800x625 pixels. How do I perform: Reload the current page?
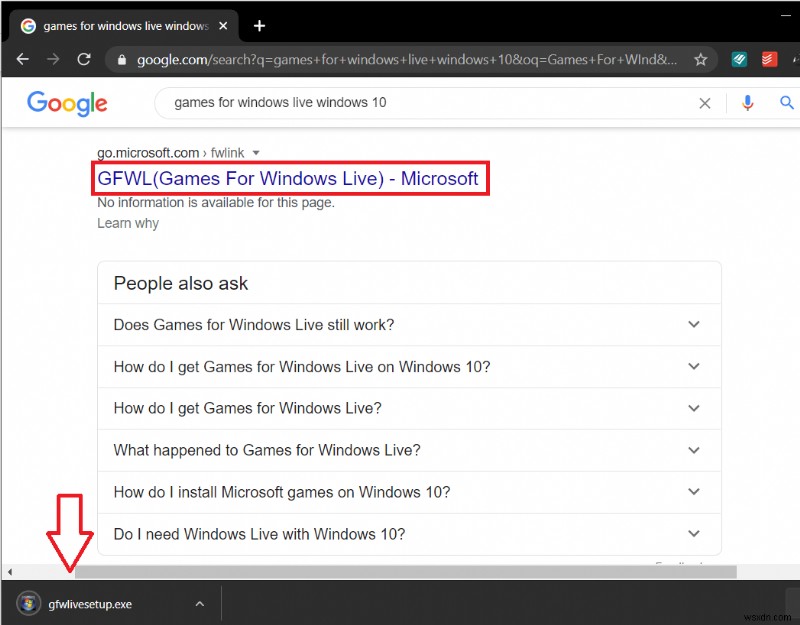[84, 59]
